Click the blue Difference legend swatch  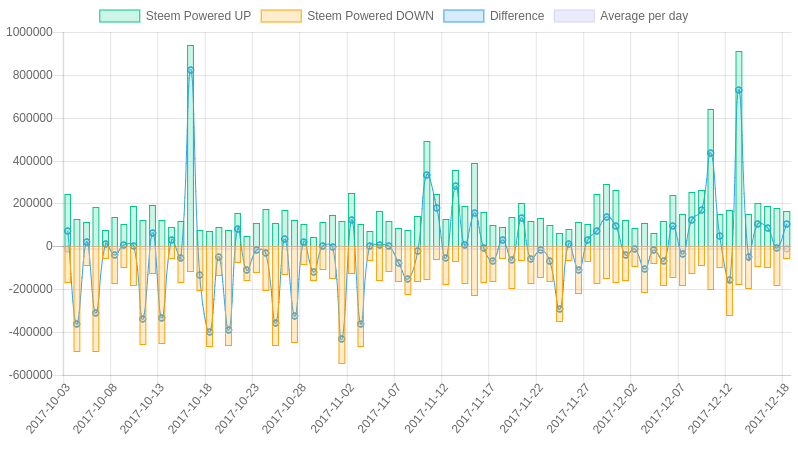pyautogui.click(x=464, y=16)
